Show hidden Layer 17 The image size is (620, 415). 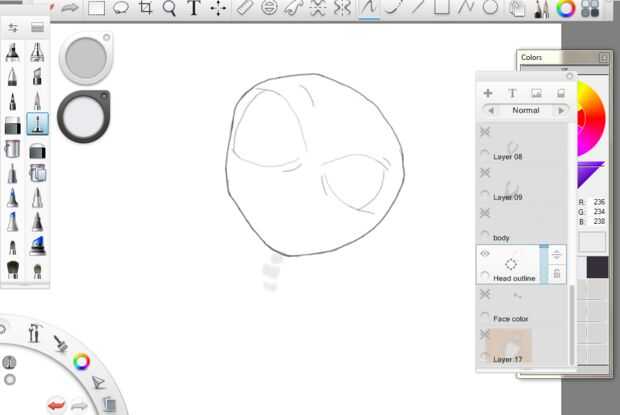[x=485, y=335]
